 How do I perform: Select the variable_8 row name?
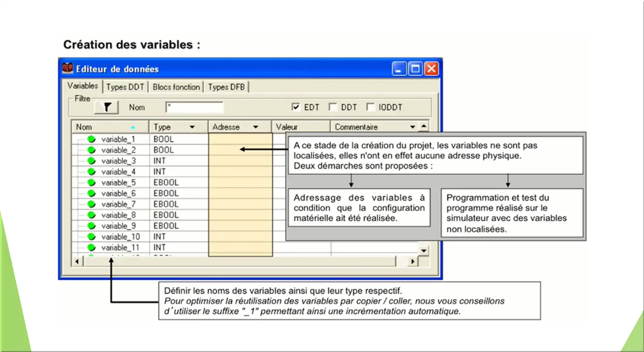tap(118, 215)
